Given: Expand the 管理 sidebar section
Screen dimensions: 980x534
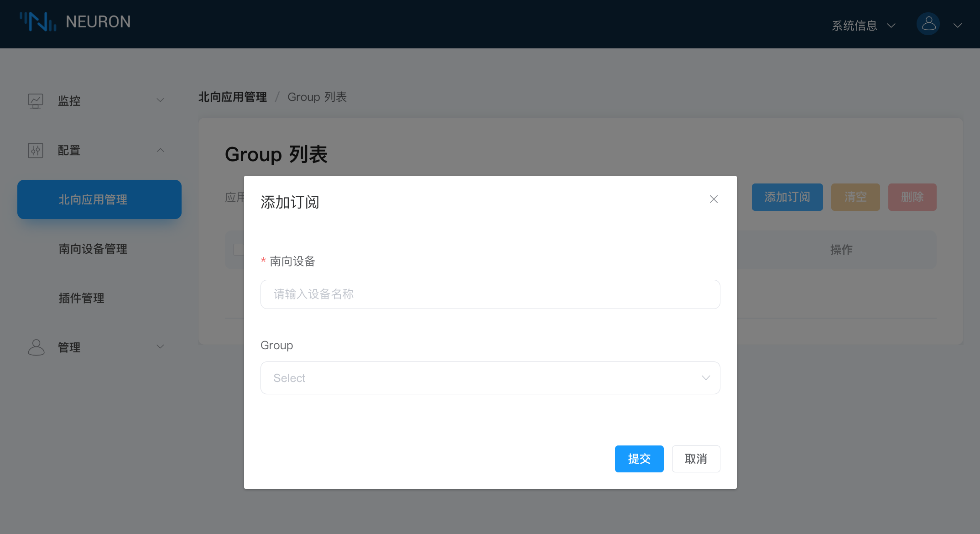Looking at the screenshot, I should coord(160,347).
